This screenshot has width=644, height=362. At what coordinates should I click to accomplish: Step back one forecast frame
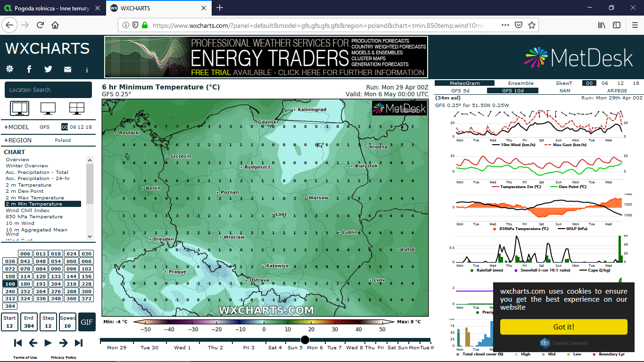point(33,343)
